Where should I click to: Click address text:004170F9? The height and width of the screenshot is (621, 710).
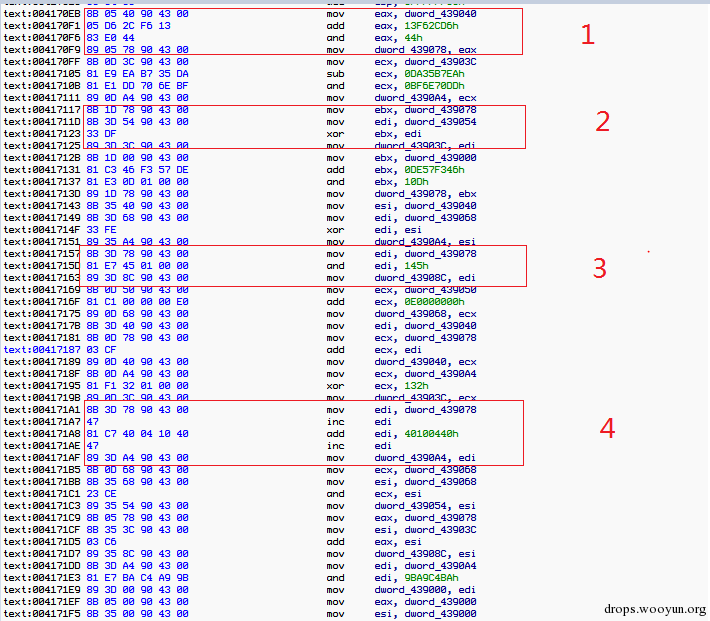42,50
